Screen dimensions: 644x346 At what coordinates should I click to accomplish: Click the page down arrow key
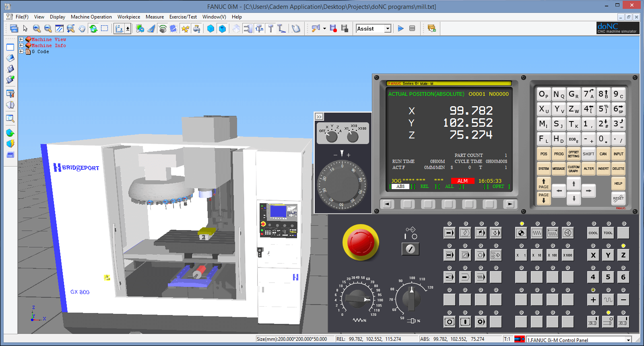pyautogui.click(x=544, y=198)
